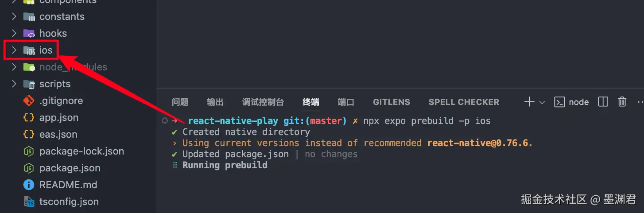The height and width of the screenshot is (213, 644).
Task: Click the tsconfig.json file icon
Action: (x=29, y=202)
